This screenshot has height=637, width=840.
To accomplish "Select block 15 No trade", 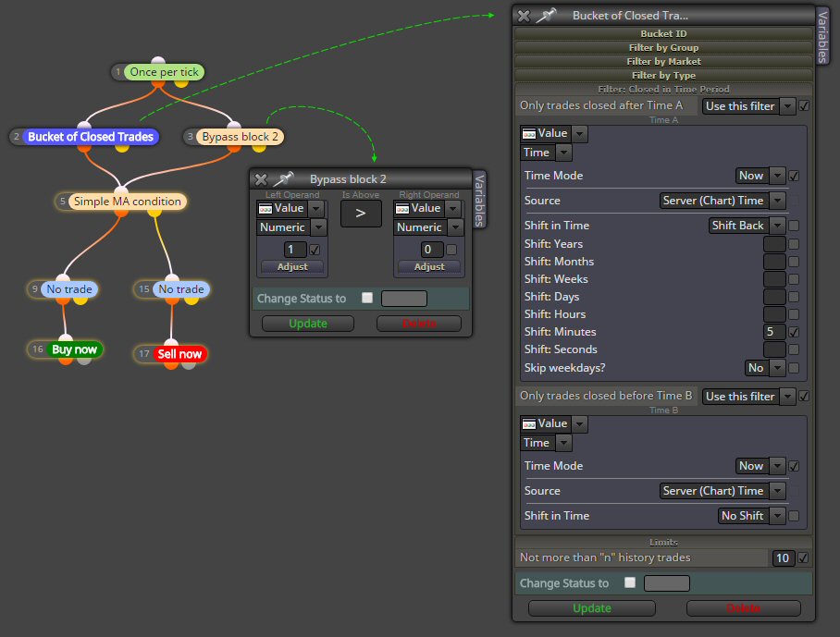I will click(x=181, y=289).
